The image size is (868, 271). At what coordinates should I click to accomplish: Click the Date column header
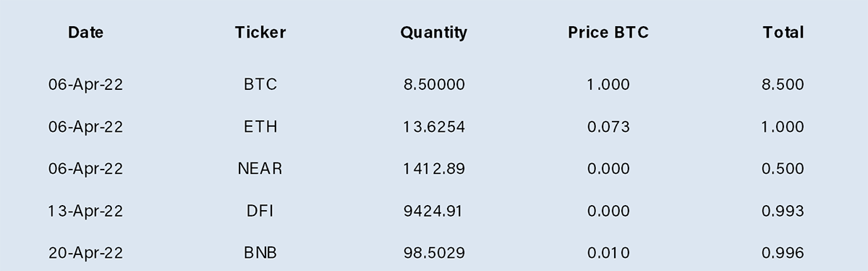point(85,33)
